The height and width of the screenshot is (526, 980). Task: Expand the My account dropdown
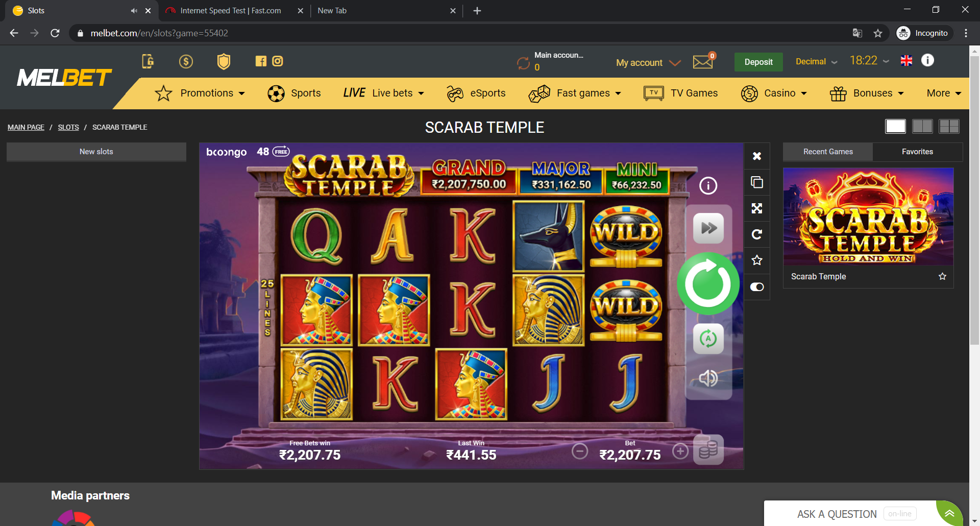point(648,63)
